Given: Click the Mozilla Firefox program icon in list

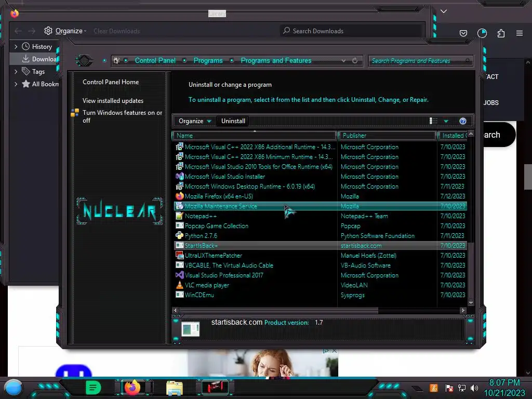Looking at the screenshot, I should [179, 196].
